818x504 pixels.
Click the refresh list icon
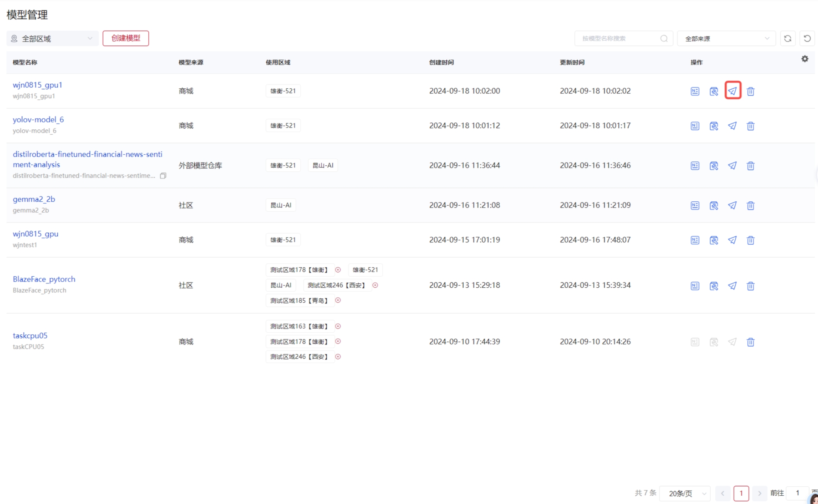(x=788, y=39)
